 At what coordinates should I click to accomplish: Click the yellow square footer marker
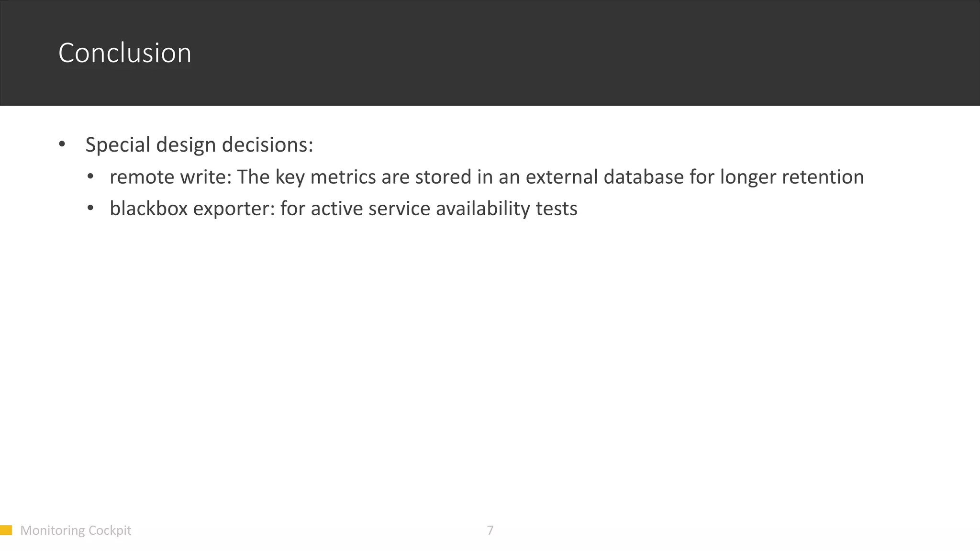pyautogui.click(x=6, y=530)
